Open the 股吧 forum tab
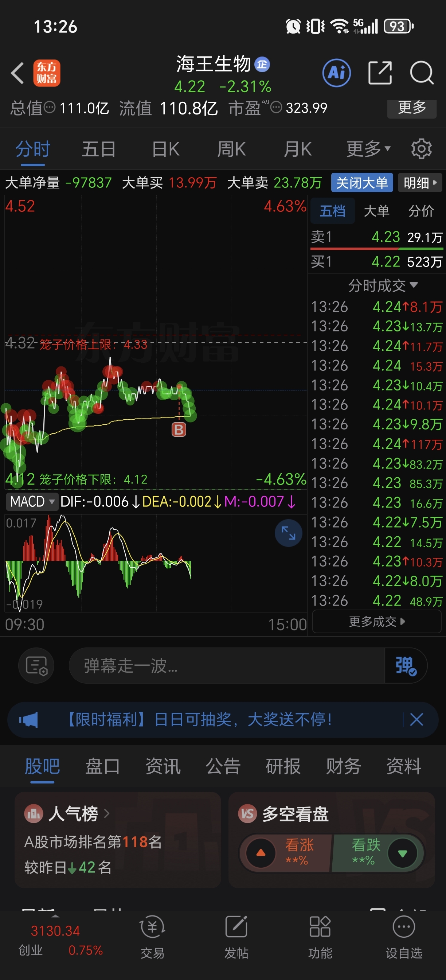The image size is (446, 980). pyautogui.click(x=42, y=766)
